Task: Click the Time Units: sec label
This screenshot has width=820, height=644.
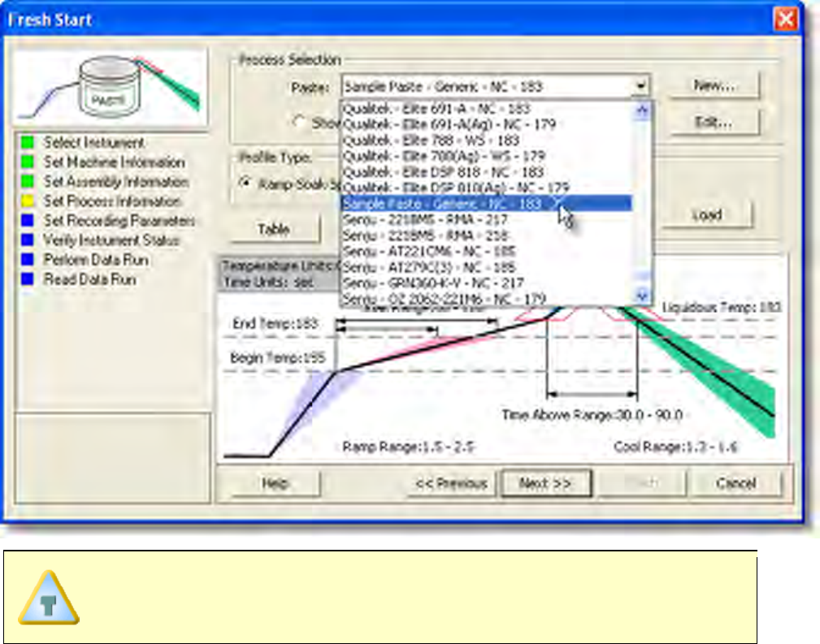Action: pyautogui.click(x=268, y=283)
